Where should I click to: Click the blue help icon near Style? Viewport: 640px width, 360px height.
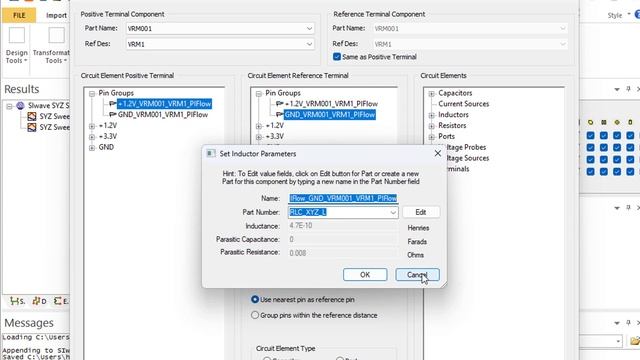pos(637,15)
